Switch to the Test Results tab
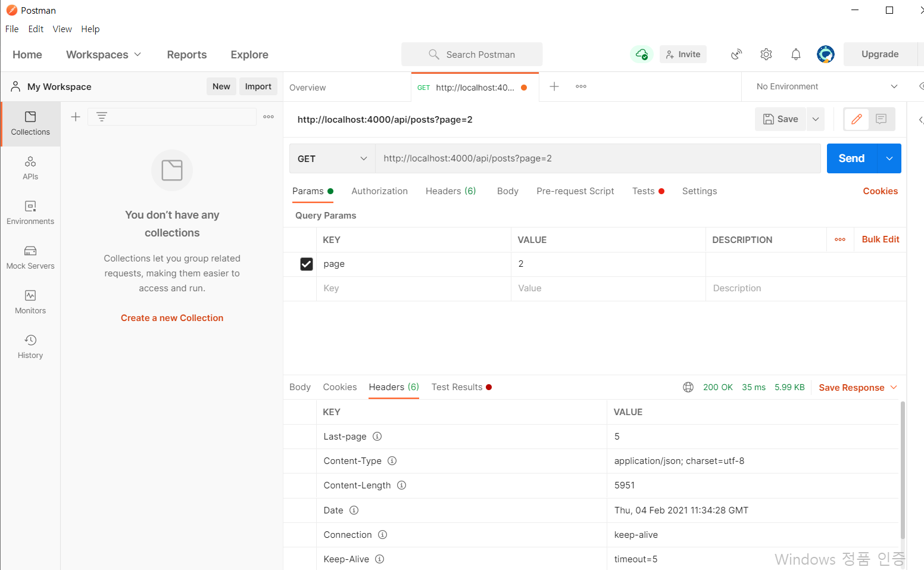 point(461,387)
